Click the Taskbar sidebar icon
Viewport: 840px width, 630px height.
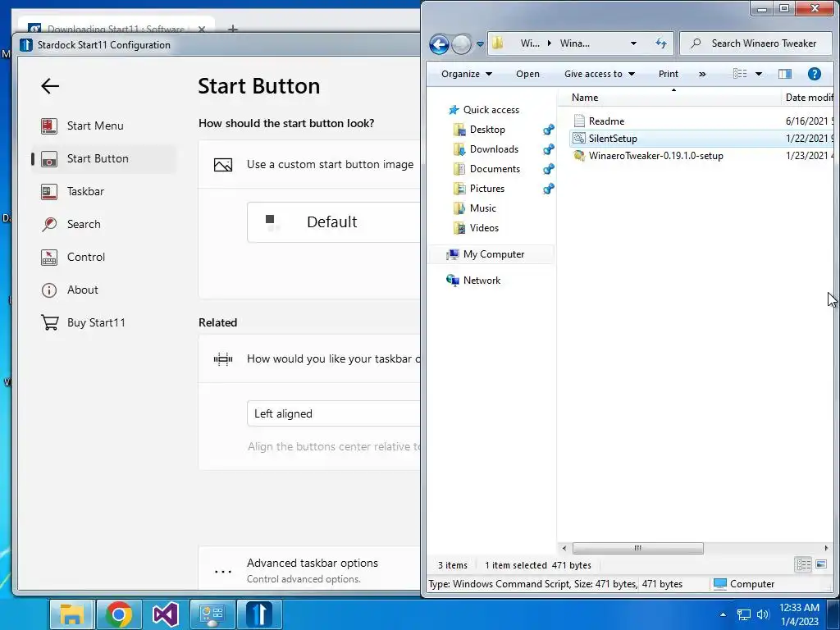pyautogui.click(x=49, y=192)
